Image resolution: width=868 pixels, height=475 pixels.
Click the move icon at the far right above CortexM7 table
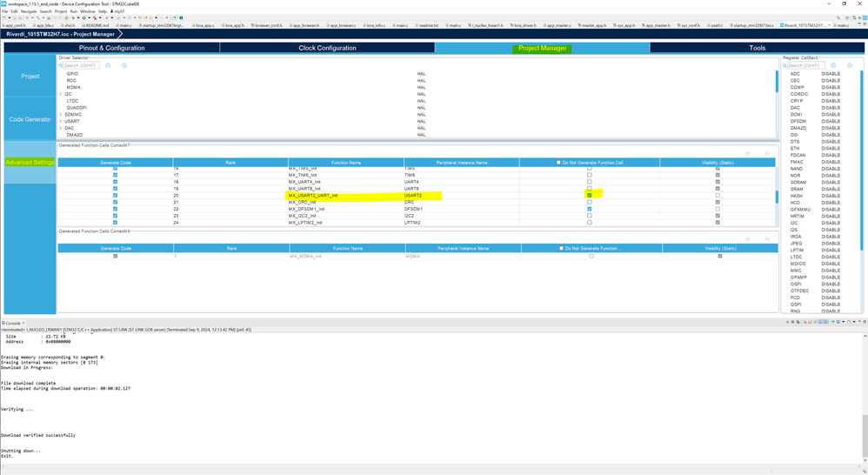point(767,153)
